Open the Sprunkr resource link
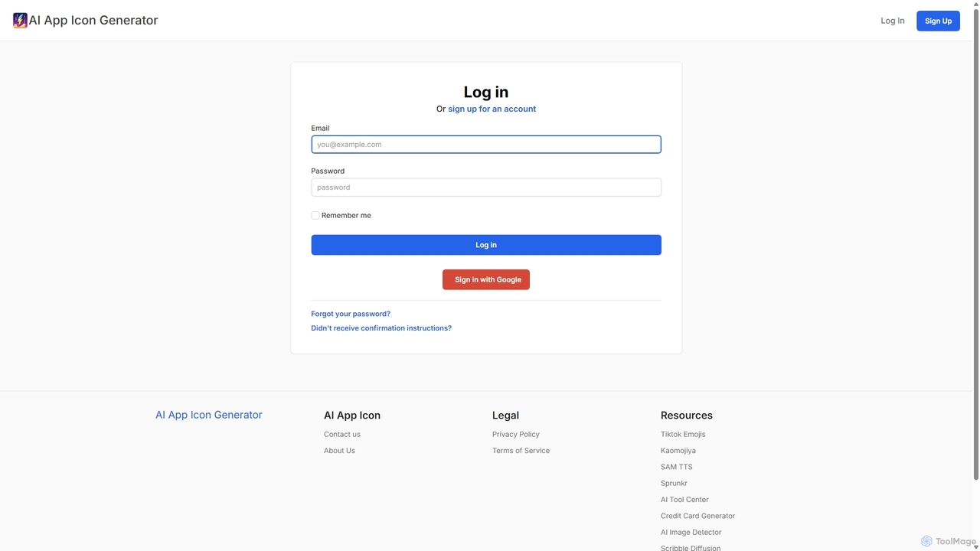 pos(674,484)
